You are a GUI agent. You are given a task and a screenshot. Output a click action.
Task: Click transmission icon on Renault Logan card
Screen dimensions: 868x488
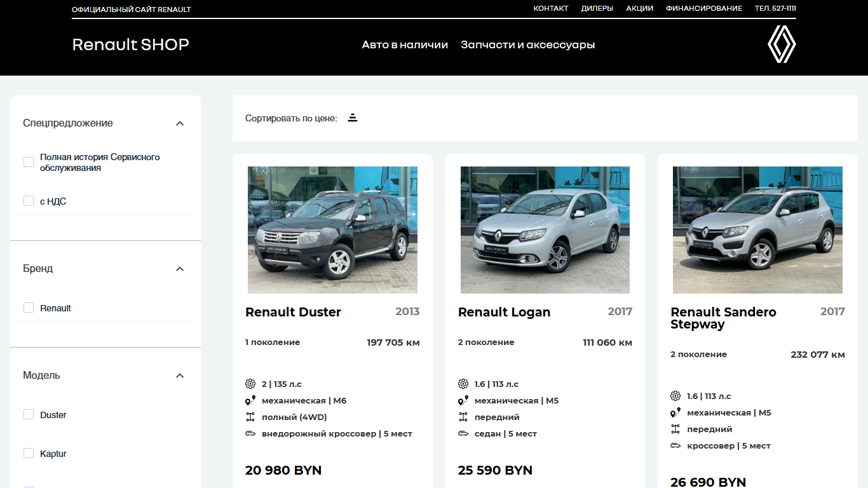coord(463,400)
